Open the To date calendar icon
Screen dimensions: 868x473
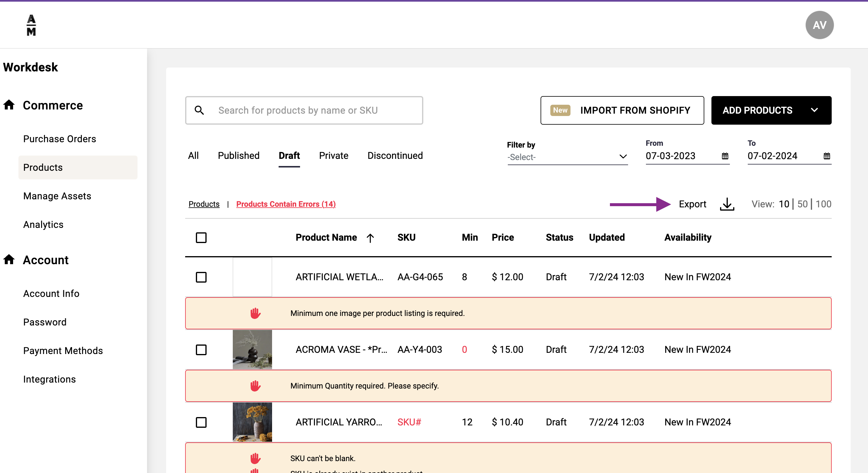[x=827, y=156]
